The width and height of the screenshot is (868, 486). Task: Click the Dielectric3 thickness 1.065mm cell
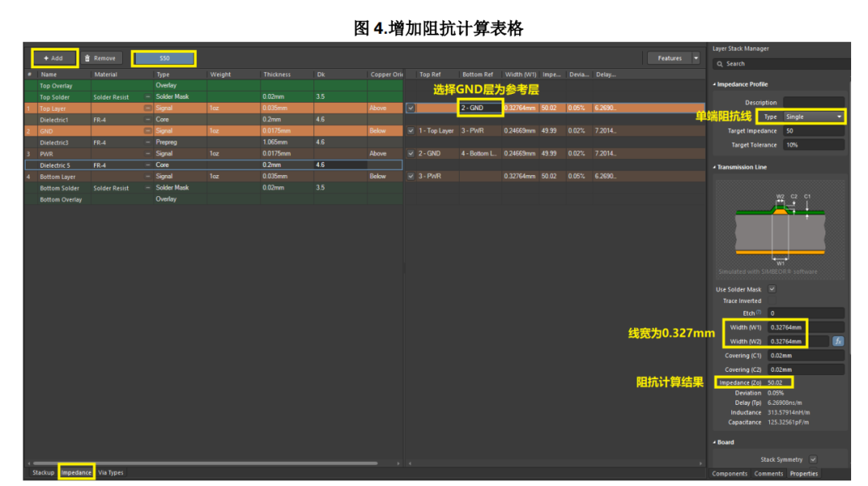tap(287, 142)
